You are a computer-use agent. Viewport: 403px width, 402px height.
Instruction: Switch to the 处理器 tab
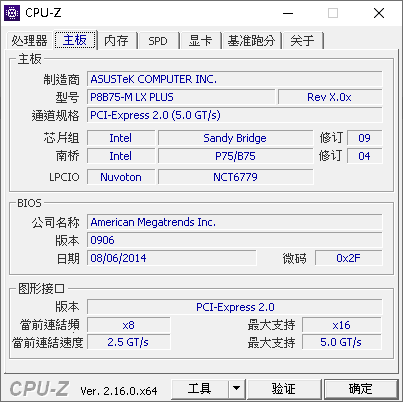[x=29, y=41]
